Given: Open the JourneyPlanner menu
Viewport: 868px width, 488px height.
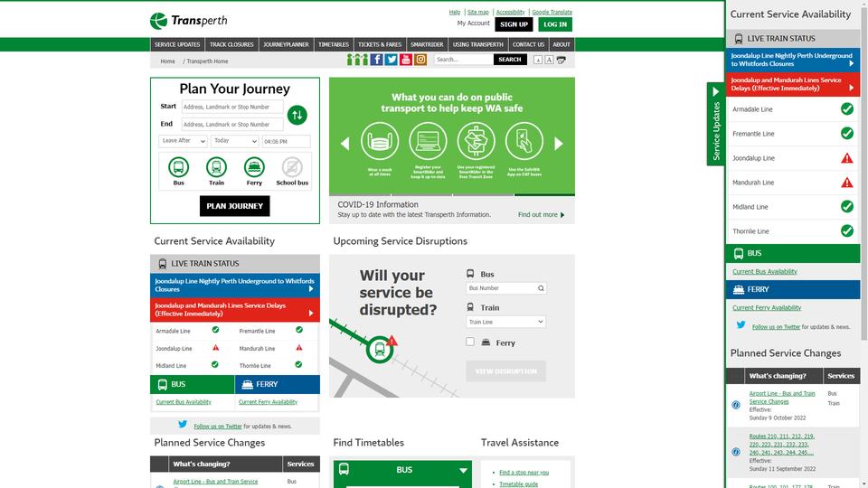Looking at the screenshot, I should click(x=287, y=45).
